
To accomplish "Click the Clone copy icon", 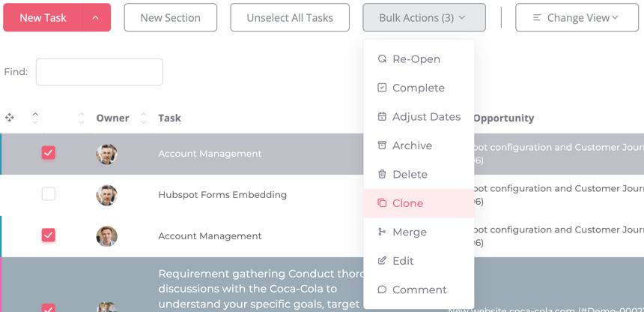I will tap(382, 203).
